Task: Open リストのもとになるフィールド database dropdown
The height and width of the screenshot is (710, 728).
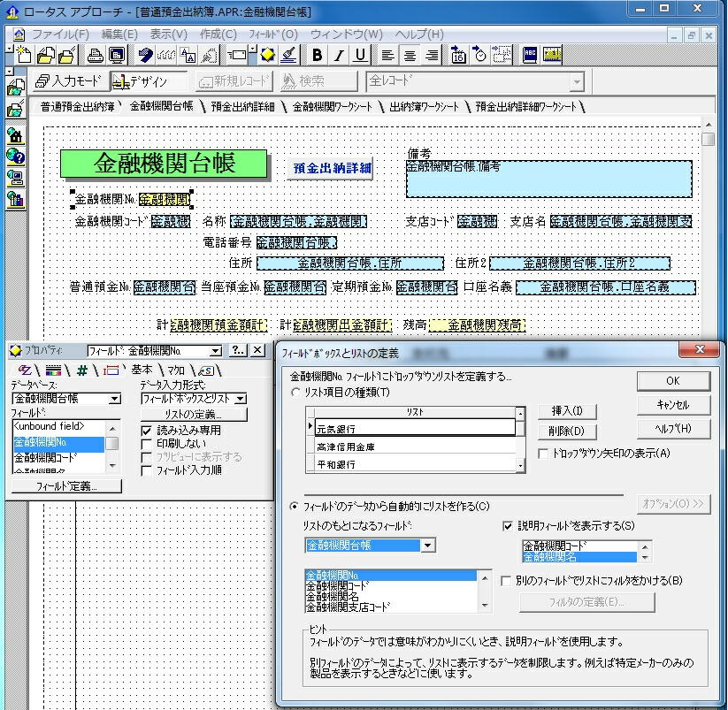Action: pyautogui.click(x=427, y=546)
